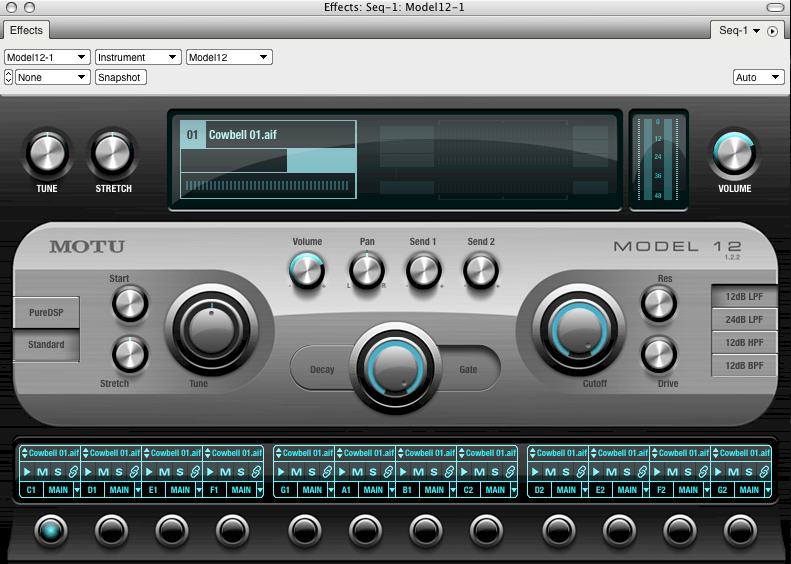The width and height of the screenshot is (791, 564).
Task: Solo the E2 pad
Action: pyautogui.click(x=627, y=472)
